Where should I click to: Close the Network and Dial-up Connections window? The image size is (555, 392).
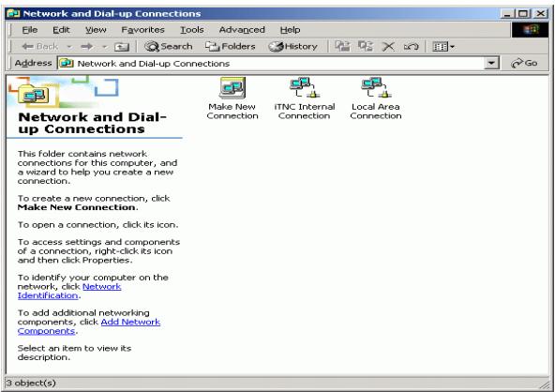pos(541,14)
